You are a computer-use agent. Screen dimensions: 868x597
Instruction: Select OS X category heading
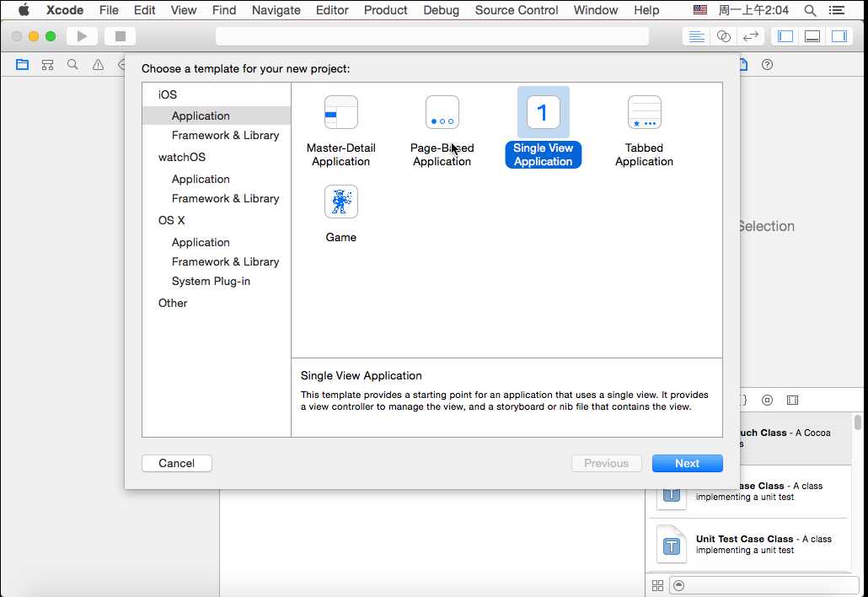(172, 220)
